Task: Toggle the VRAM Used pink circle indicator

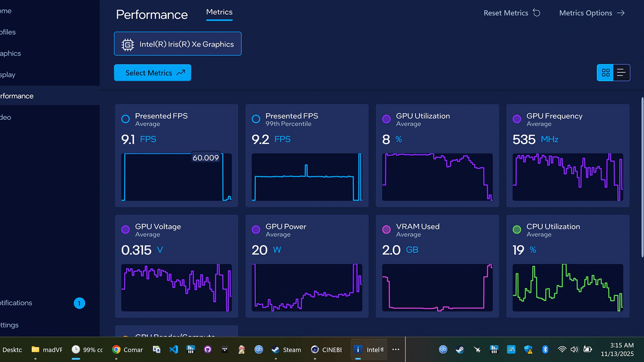Action: coord(386,229)
